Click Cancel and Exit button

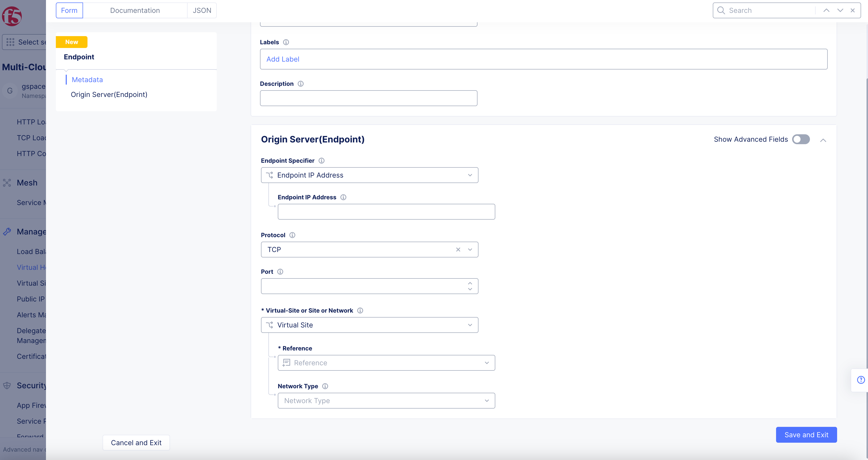coord(136,442)
